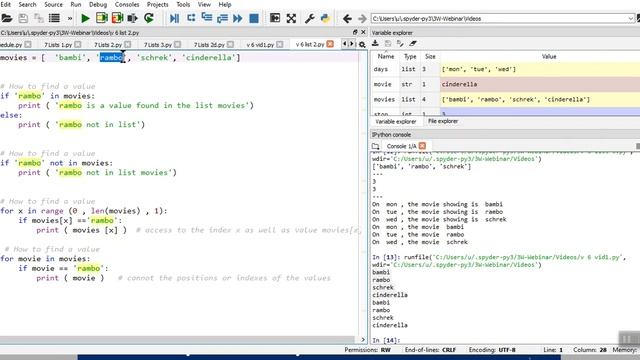Switch to the File explorer tab
The width and height of the screenshot is (640, 360).
pos(443,121)
